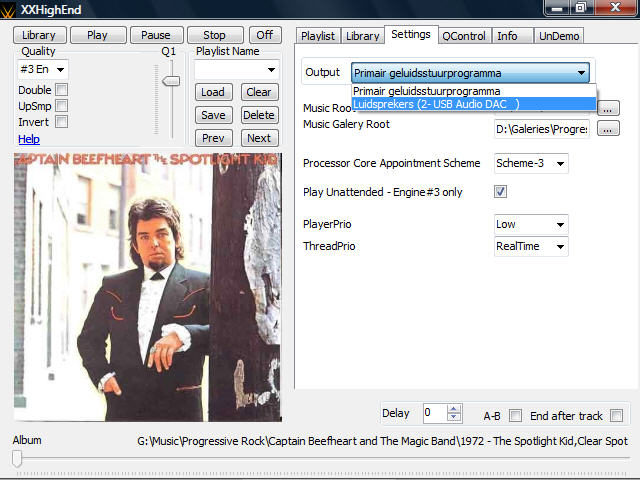Open the Library button at top left
640x480 pixels.
click(x=40, y=35)
